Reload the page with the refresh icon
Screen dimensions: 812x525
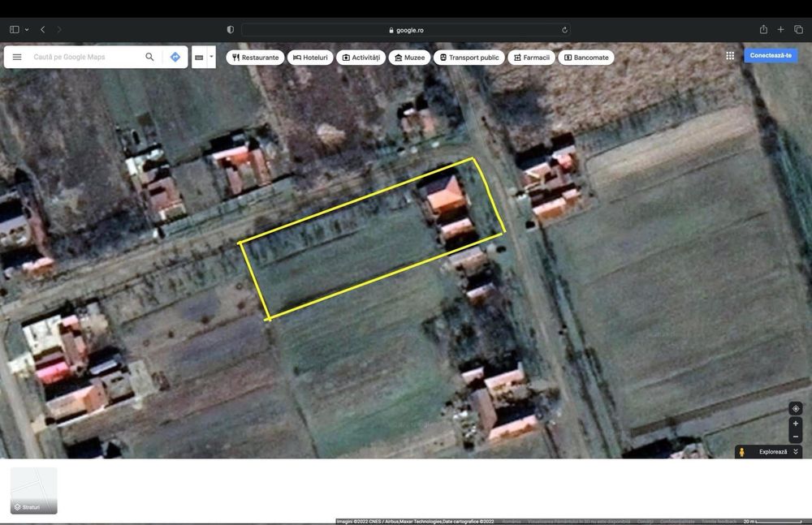click(x=564, y=30)
